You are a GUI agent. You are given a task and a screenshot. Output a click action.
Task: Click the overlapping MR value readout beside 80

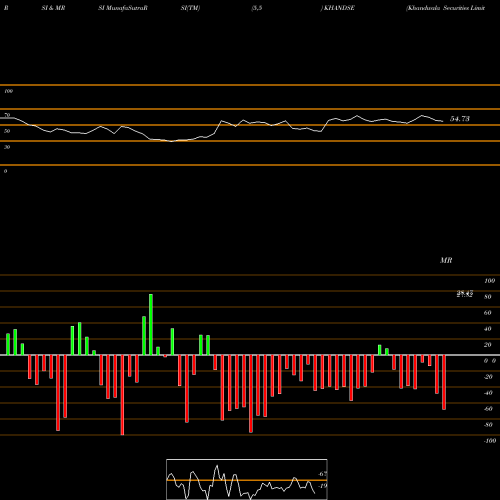click(465, 294)
